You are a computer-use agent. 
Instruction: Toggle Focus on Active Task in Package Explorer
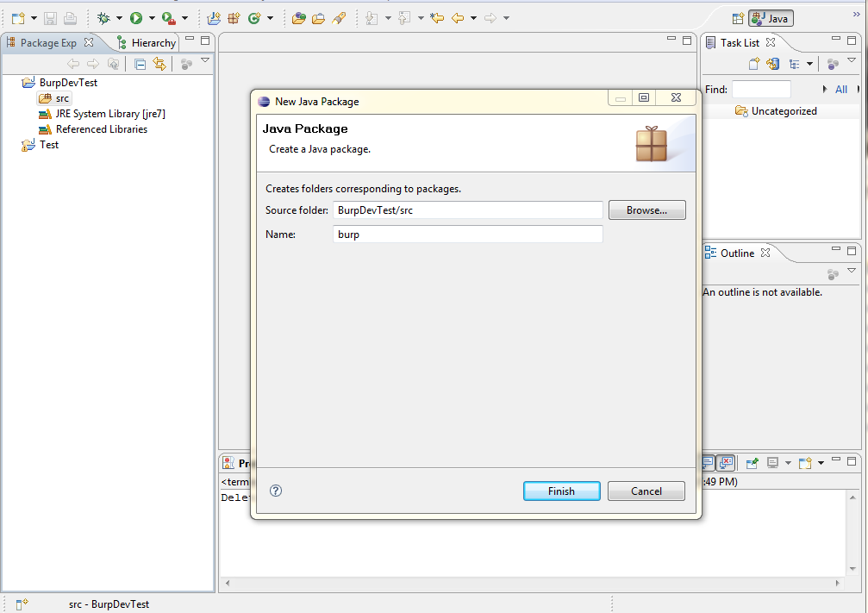point(186,65)
